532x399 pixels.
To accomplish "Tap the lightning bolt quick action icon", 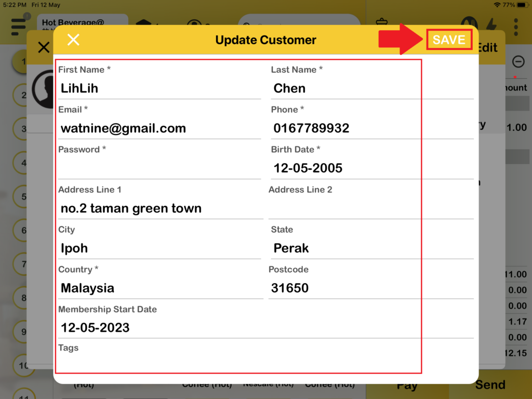I will [x=491, y=24].
